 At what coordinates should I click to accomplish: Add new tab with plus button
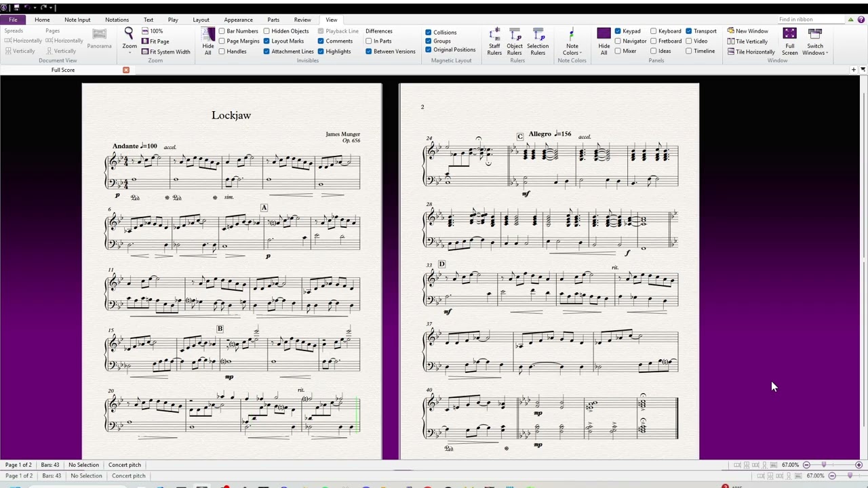pyautogui.click(x=854, y=70)
